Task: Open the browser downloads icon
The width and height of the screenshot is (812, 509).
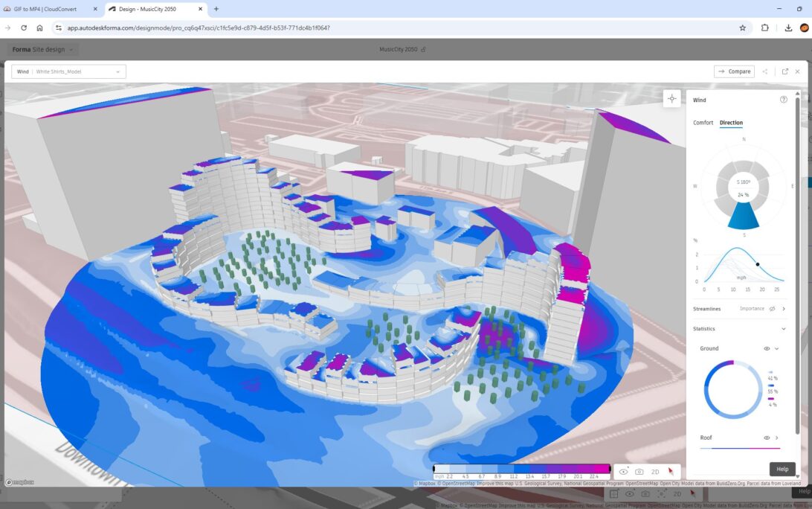Action: click(787, 28)
